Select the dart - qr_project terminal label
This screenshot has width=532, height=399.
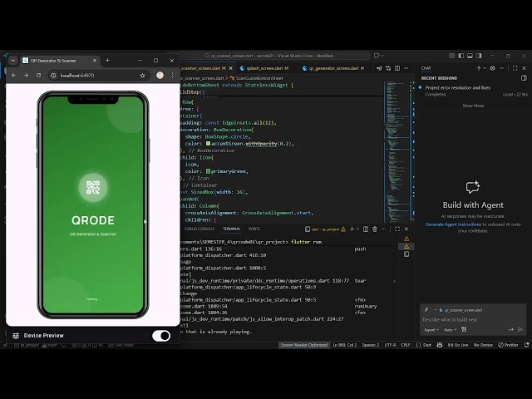pos(325,229)
